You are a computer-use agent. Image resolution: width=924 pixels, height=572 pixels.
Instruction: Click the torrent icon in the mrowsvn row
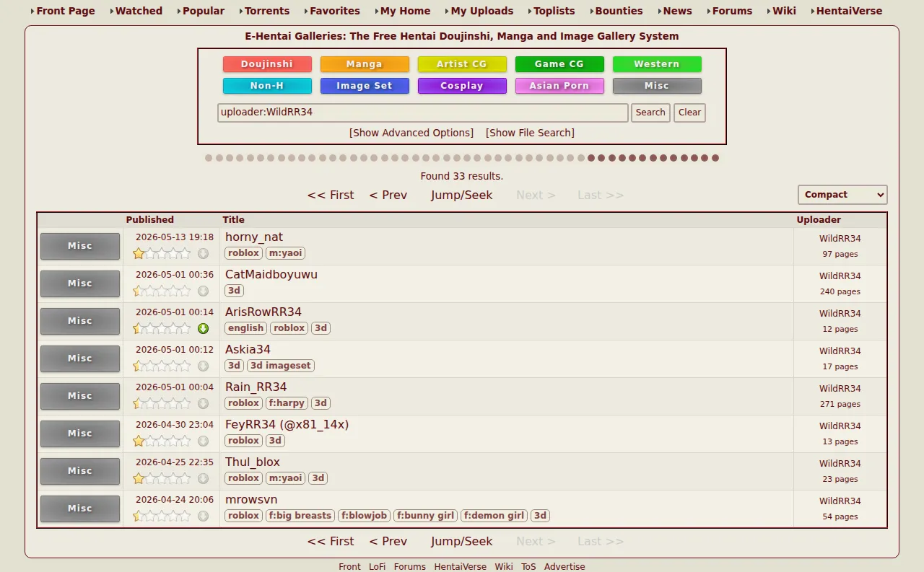point(204,516)
